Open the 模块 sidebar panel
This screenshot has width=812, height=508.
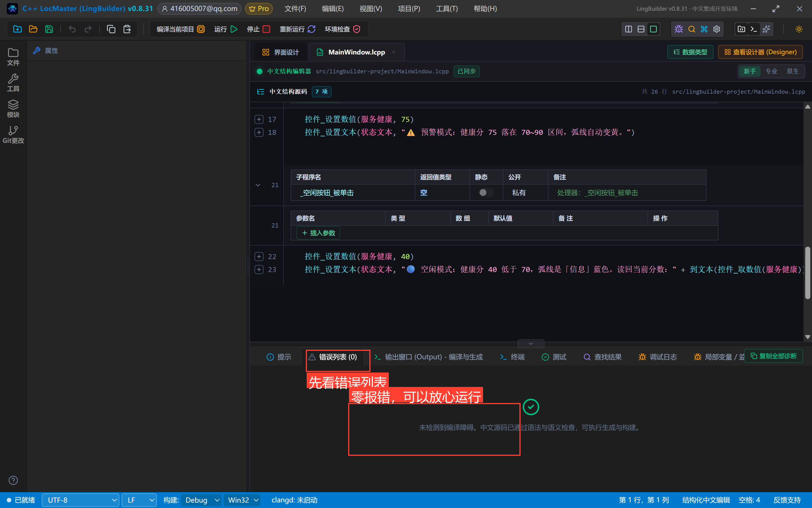pos(13,109)
